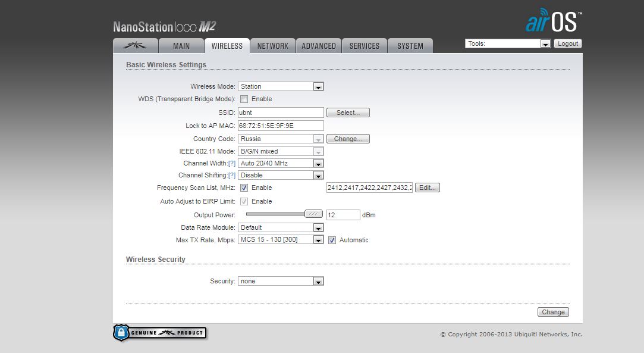
Task: Click the frequency list Edit button
Action: [x=427, y=188]
